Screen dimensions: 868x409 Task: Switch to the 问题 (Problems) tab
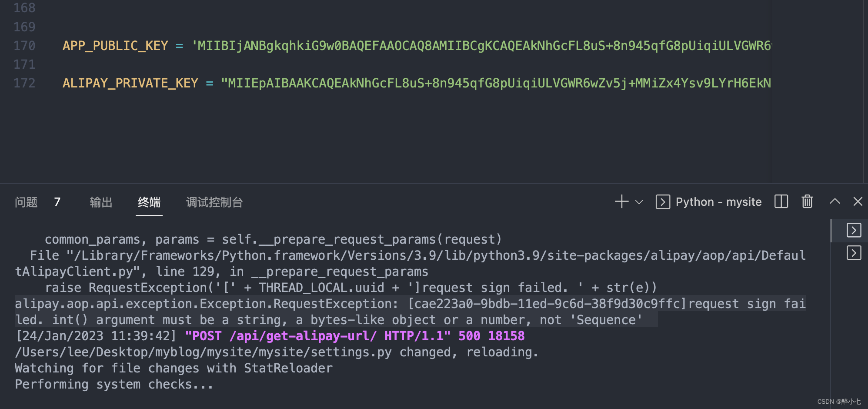[26, 202]
